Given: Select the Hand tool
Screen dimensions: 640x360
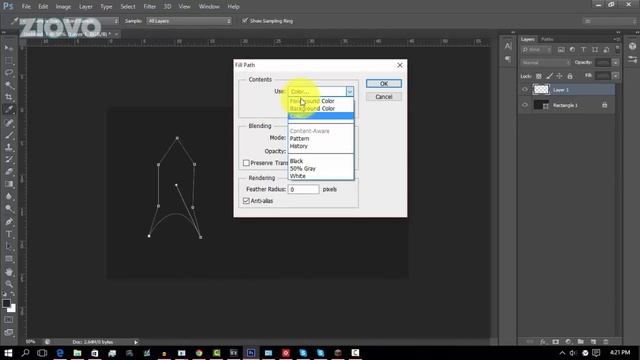Looking at the screenshot, I should [9, 272].
